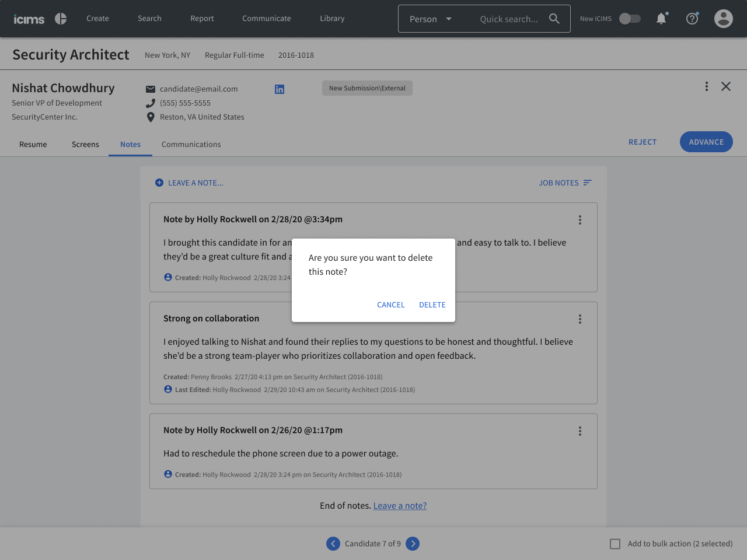The image size is (747, 560).
Task: Open the help question mark icon
Action: click(x=692, y=19)
